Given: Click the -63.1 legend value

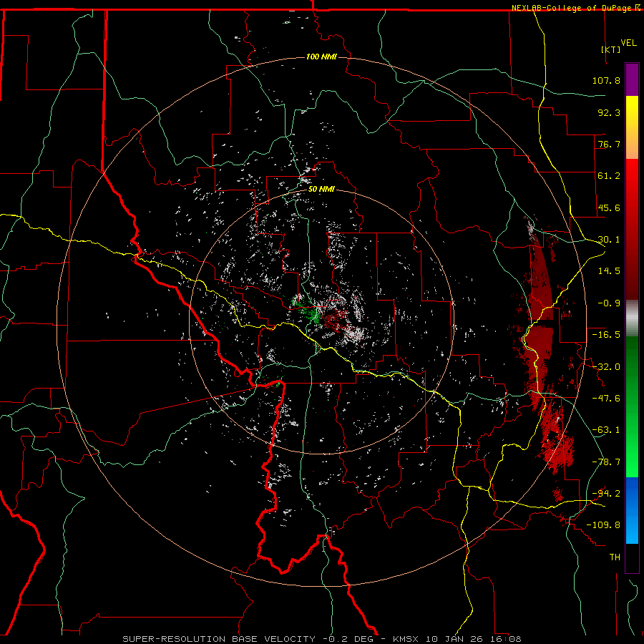Looking at the screenshot, I should 606,430.
